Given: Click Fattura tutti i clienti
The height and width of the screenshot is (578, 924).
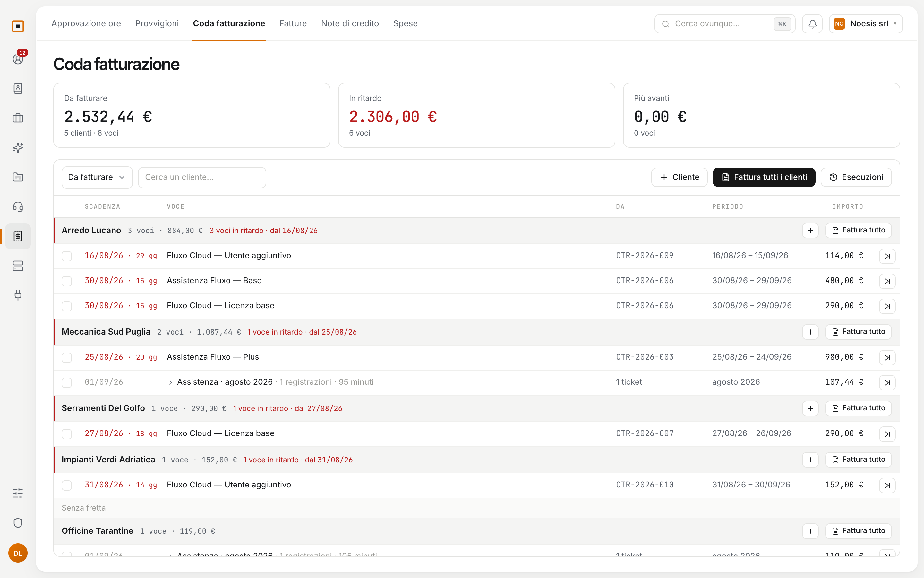Looking at the screenshot, I should click(x=764, y=177).
